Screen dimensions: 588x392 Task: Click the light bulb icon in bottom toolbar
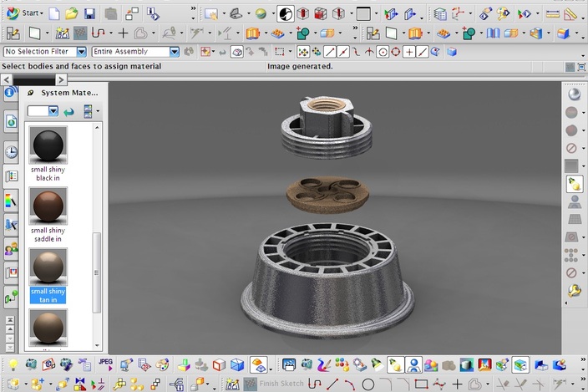pyautogui.click(x=13, y=364)
